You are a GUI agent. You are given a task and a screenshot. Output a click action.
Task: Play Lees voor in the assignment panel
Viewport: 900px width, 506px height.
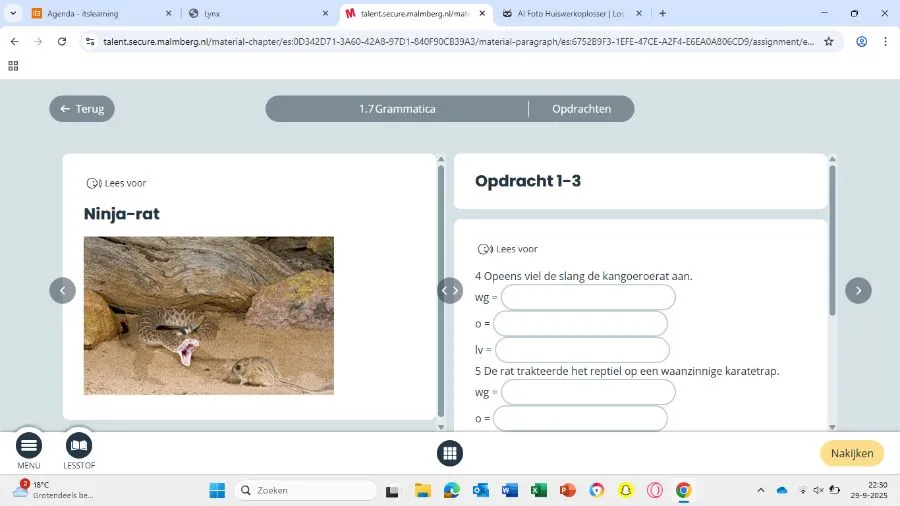click(x=508, y=249)
